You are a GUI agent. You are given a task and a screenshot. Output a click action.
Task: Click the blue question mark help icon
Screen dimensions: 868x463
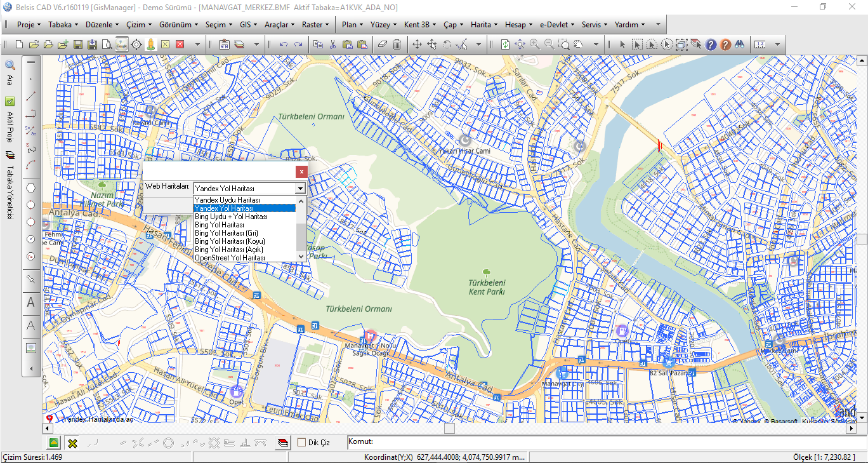point(711,44)
